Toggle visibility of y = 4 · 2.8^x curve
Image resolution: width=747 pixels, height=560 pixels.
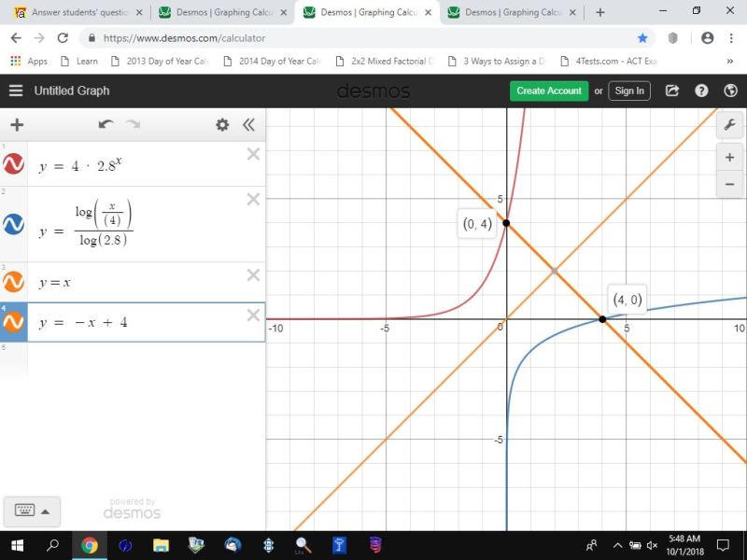click(13, 164)
